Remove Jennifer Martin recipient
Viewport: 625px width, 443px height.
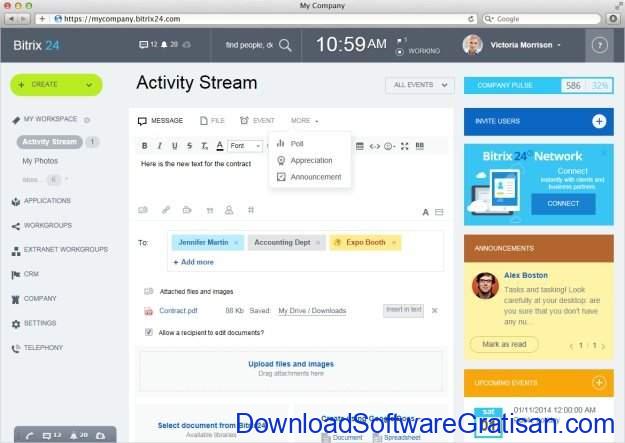click(x=236, y=242)
